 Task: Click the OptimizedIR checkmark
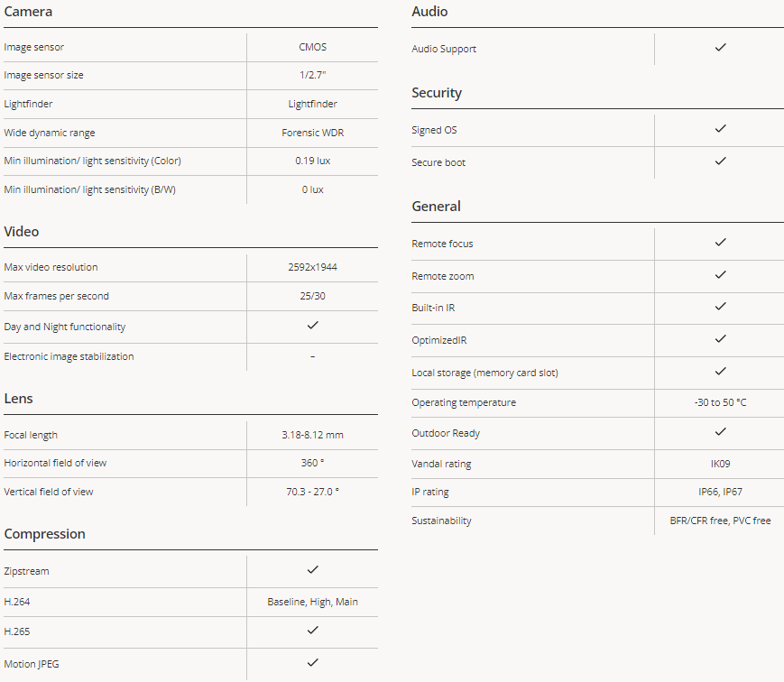(720, 339)
